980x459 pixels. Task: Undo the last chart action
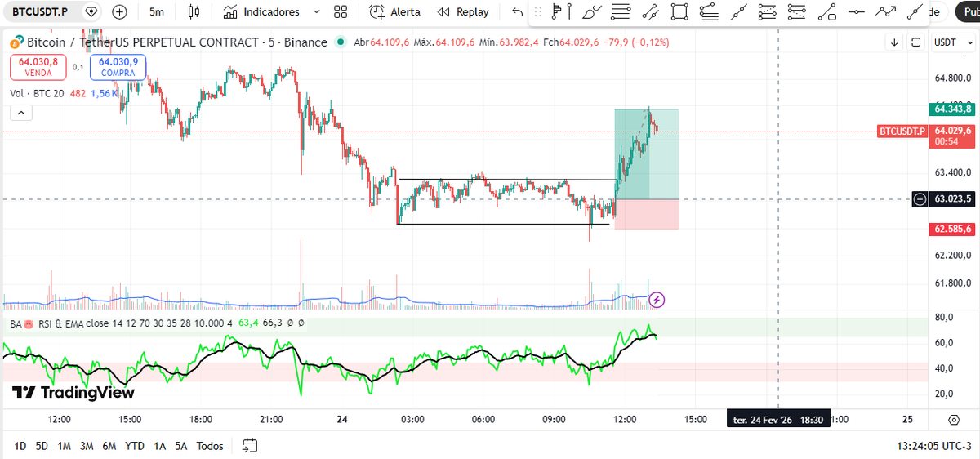click(x=516, y=11)
